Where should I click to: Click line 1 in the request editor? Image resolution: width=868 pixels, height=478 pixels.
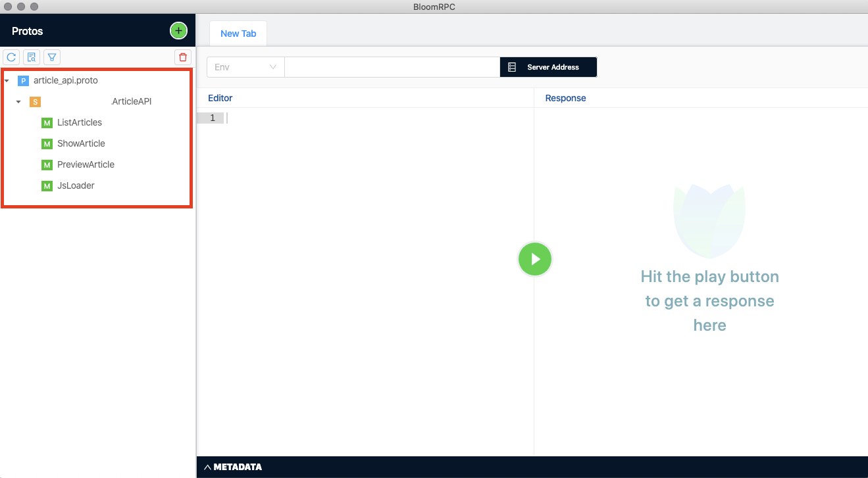pos(378,118)
